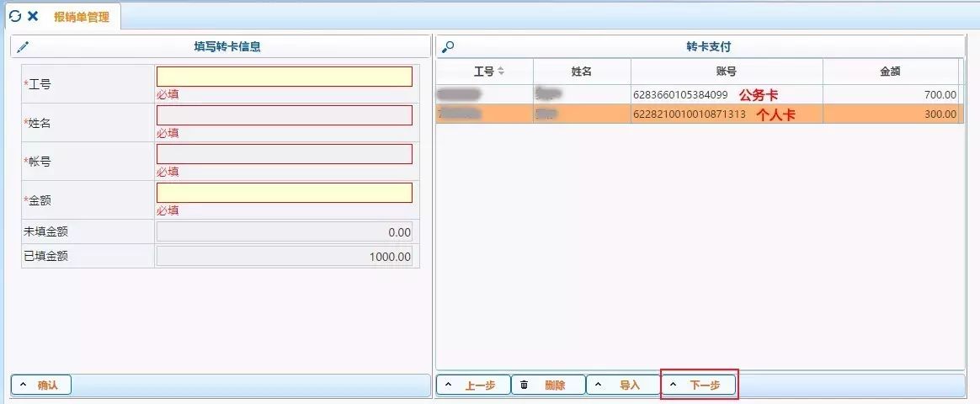
Task: Focus the 工号 input field
Action: click(284, 77)
